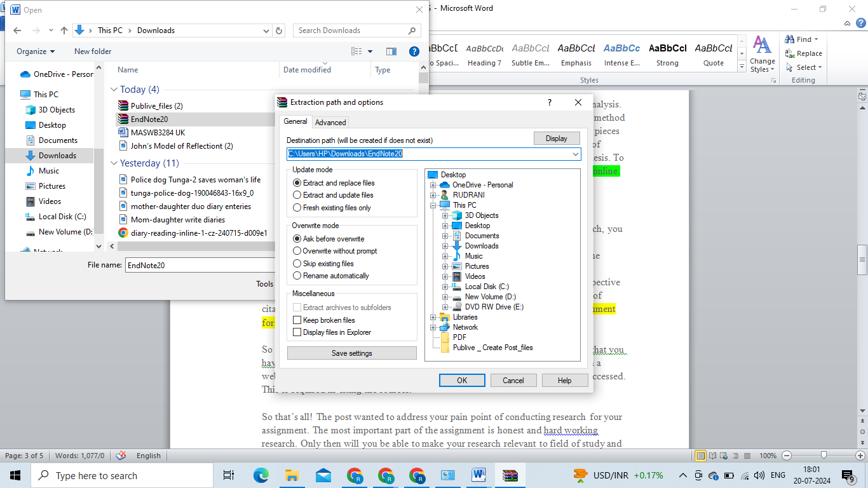
Task: Go up one folder level in Open dialog
Action: pos(64,30)
